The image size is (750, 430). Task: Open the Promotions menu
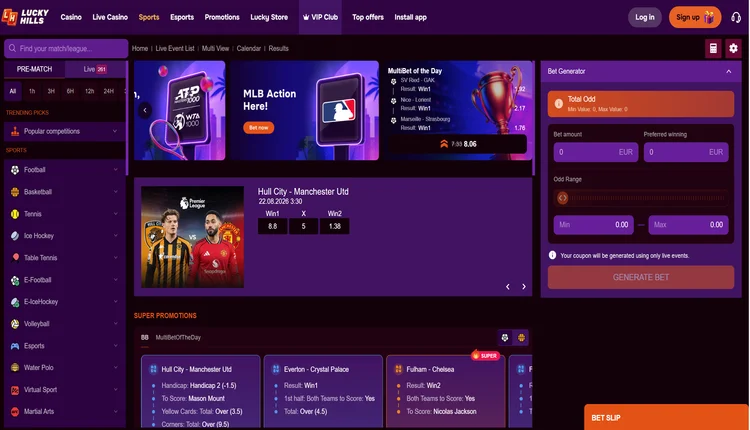(x=222, y=17)
